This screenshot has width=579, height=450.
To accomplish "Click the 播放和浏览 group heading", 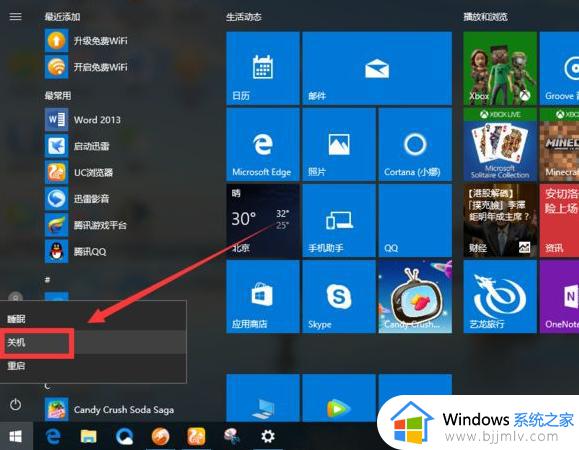I will click(x=486, y=17).
